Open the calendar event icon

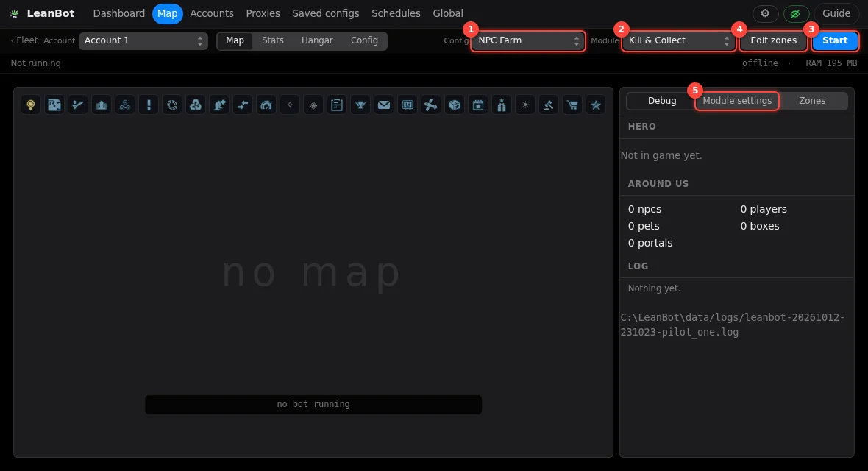click(x=477, y=105)
